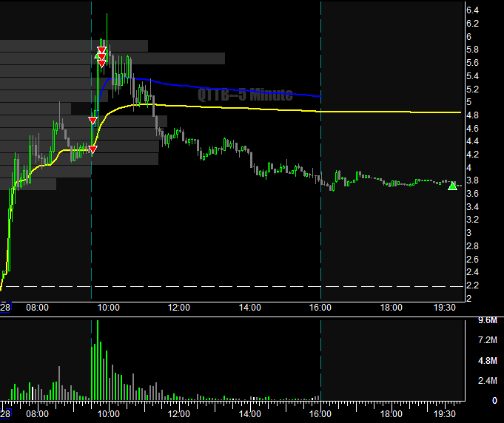Click the 16:00 label on price chart axis
Viewport: 504px width, 423px height.
[320, 308]
